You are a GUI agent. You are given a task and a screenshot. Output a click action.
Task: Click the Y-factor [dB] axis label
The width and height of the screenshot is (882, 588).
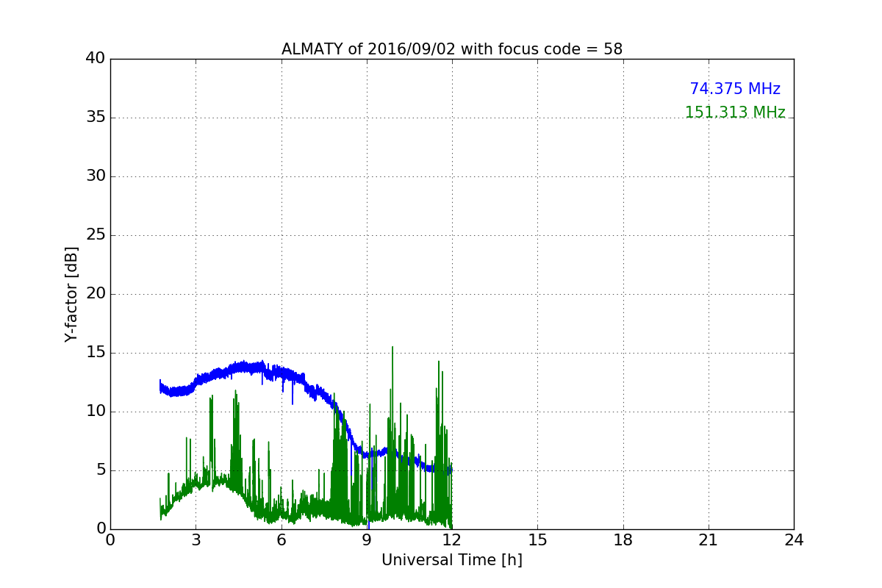tap(71, 294)
